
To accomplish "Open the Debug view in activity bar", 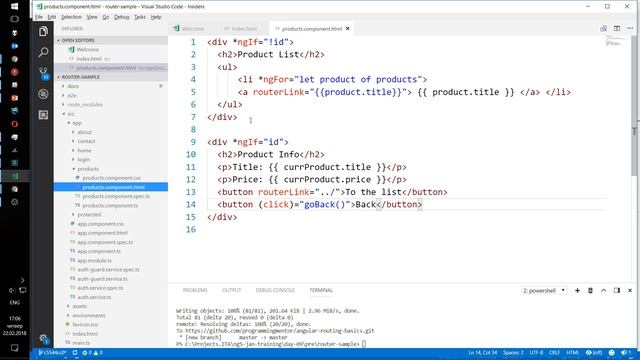I will pos(43,94).
